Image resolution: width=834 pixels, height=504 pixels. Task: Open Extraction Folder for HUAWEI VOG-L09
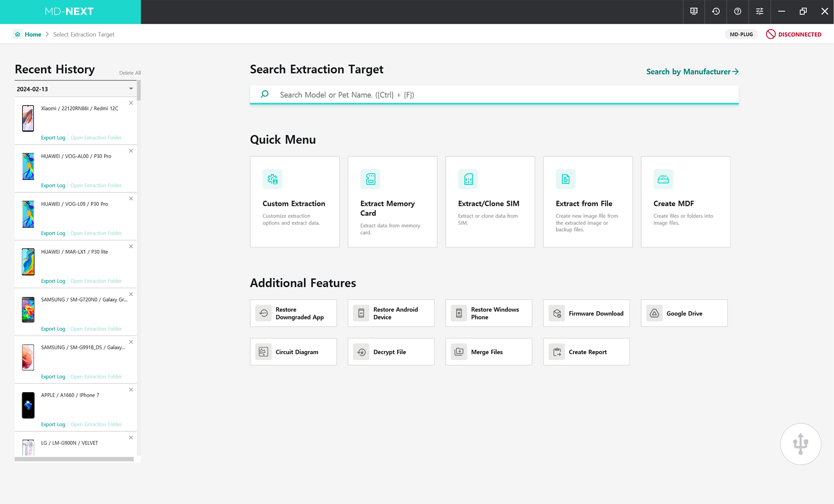[x=96, y=233]
